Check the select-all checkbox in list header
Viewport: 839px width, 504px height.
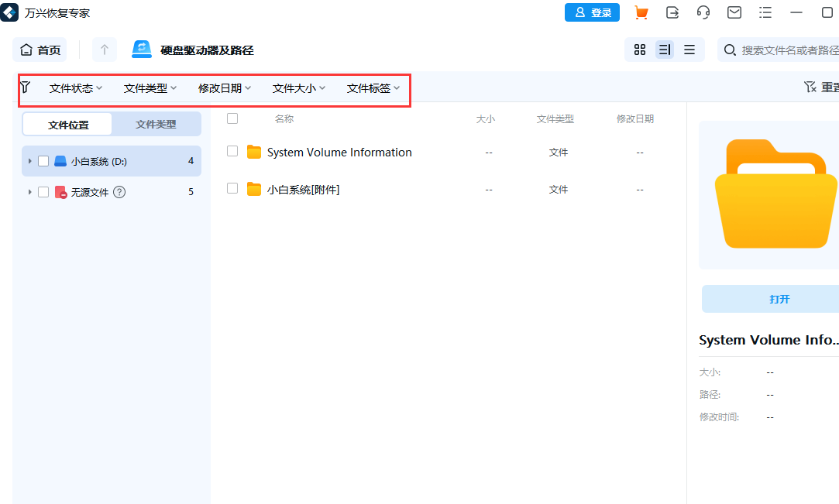232,118
